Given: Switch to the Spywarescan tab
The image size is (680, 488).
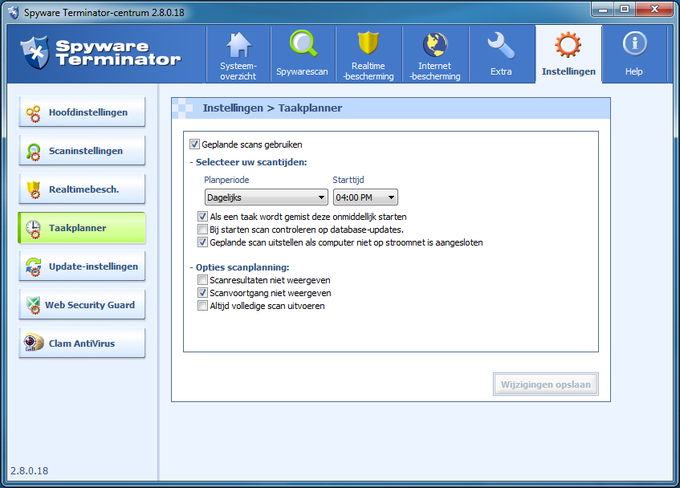Looking at the screenshot, I should coord(303,54).
